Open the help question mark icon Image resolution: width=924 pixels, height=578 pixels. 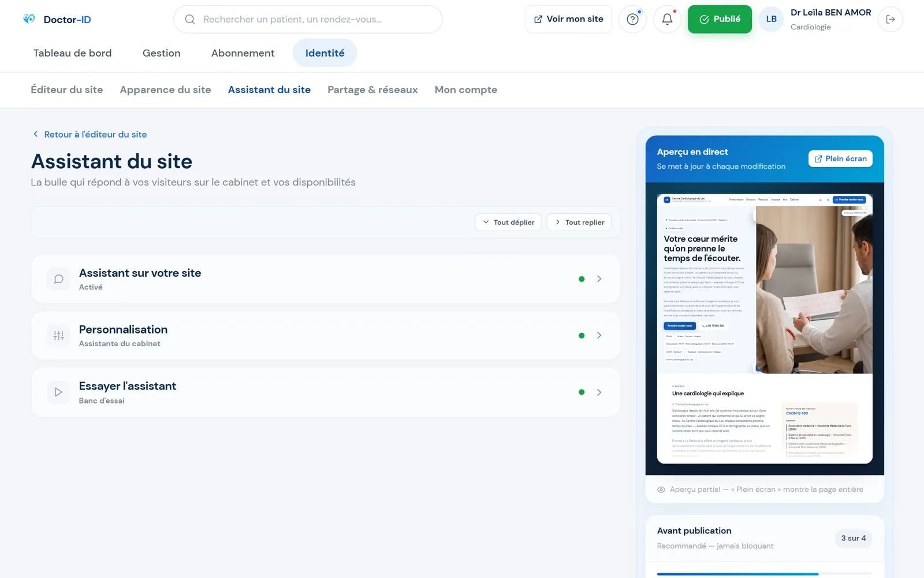click(x=632, y=20)
